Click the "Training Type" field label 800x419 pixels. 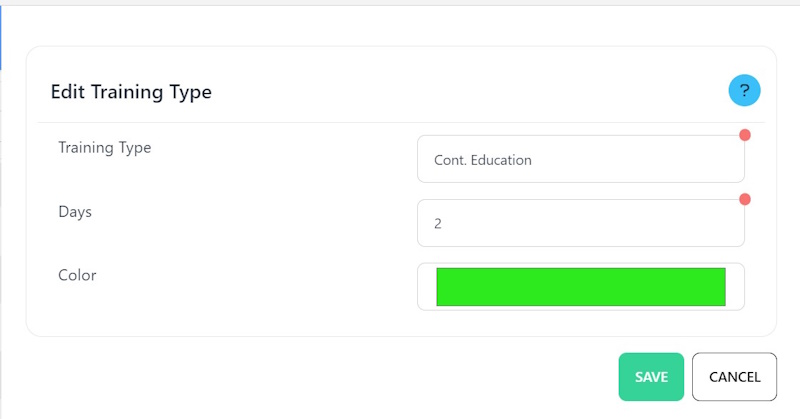tap(105, 147)
